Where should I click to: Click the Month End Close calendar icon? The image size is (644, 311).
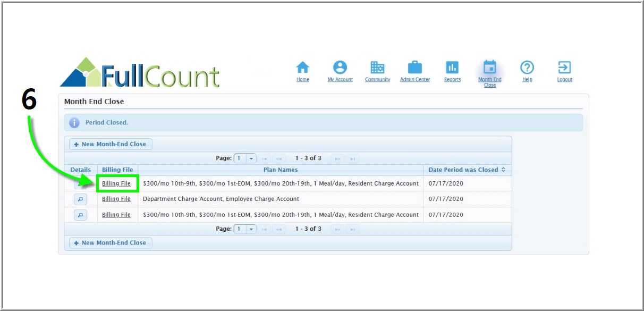489,68
